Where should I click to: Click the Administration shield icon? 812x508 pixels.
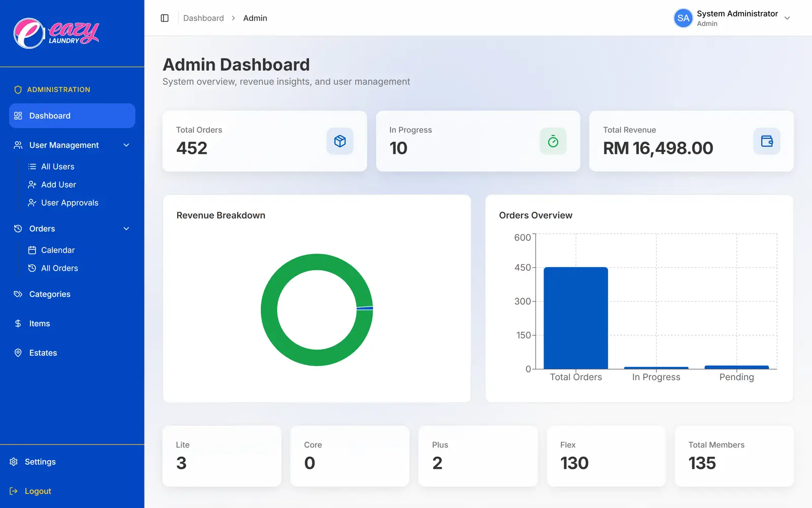(18, 89)
